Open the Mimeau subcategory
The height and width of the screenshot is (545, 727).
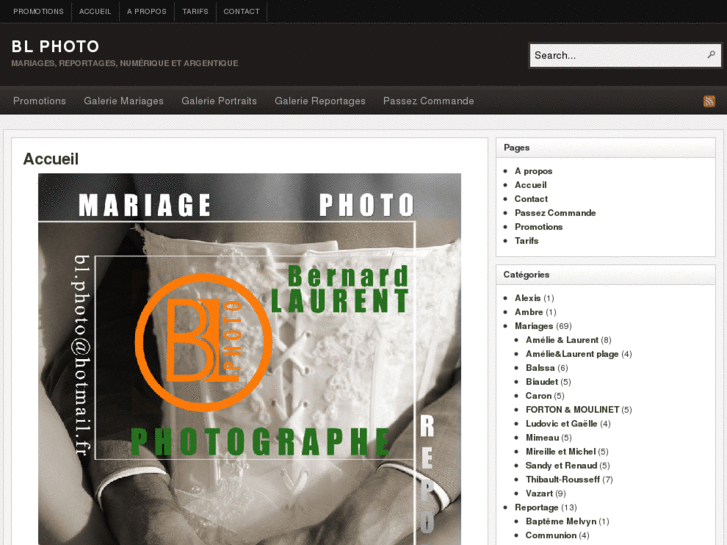point(542,437)
